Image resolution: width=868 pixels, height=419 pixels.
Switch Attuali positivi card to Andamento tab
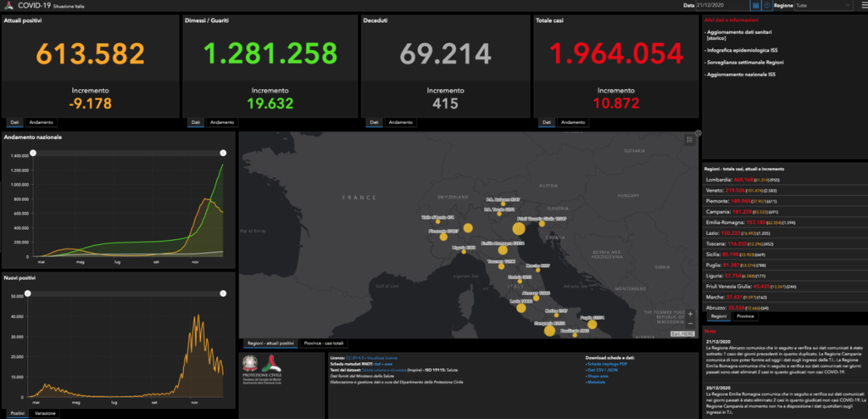pyautogui.click(x=41, y=122)
